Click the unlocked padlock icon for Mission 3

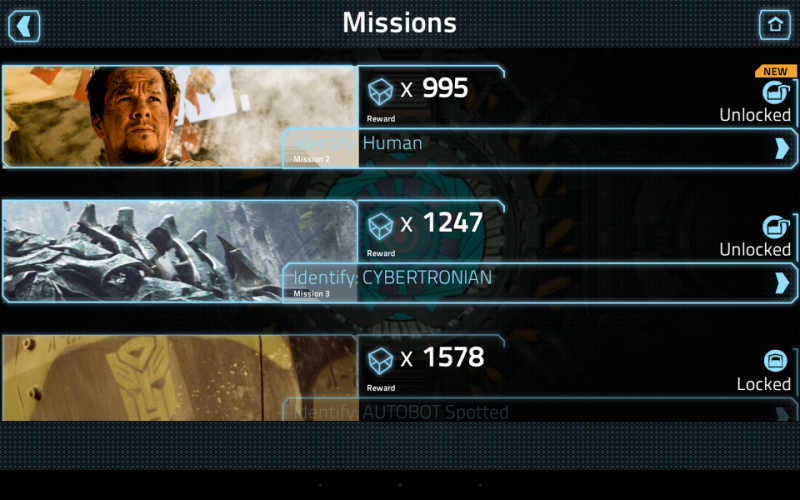776,227
